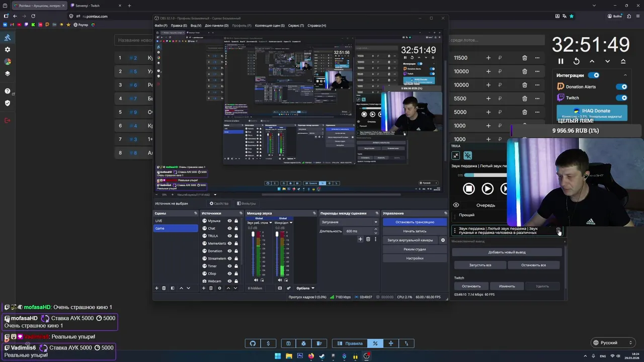The height and width of the screenshot is (362, 644).
Task: Adjust the Звук раб. стола volume slider
Action: coord(253,254)
